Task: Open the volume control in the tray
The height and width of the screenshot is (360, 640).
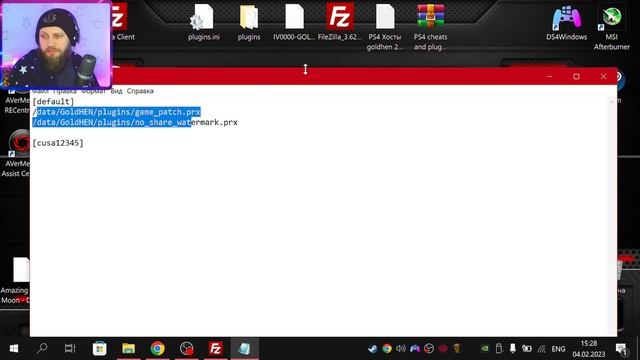Action: pos(401,349)
